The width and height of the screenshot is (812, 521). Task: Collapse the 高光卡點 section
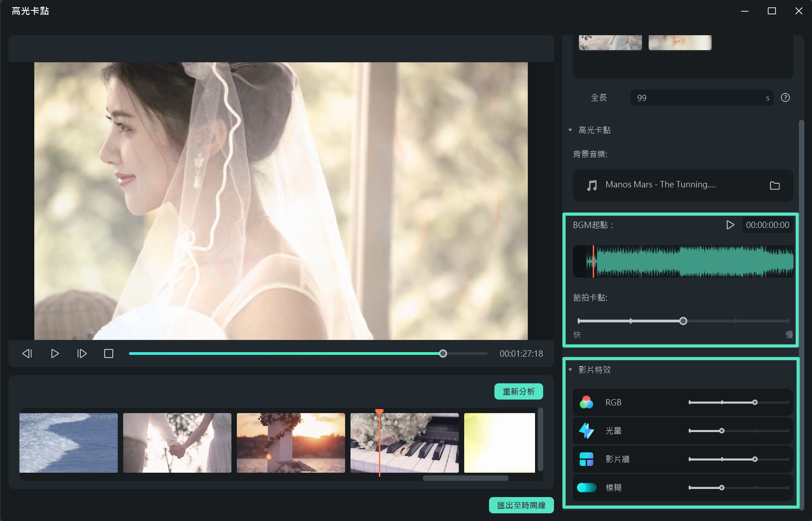(x=570, y=130)
